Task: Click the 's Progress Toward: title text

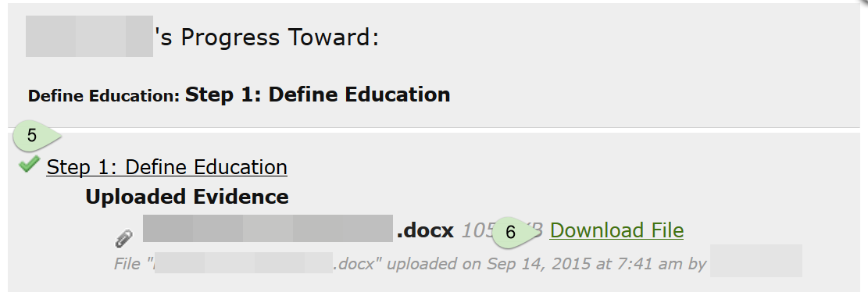Action: (267, 37)
